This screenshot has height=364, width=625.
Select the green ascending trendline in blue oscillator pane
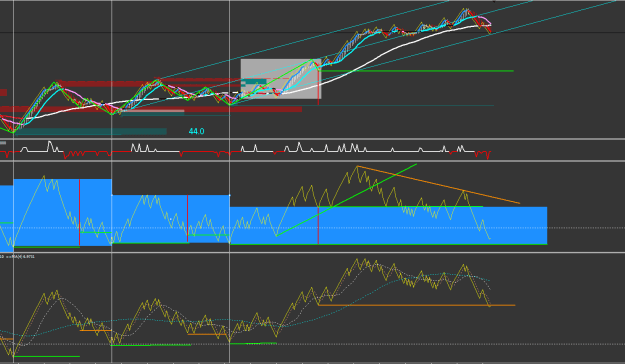(346, 199)
